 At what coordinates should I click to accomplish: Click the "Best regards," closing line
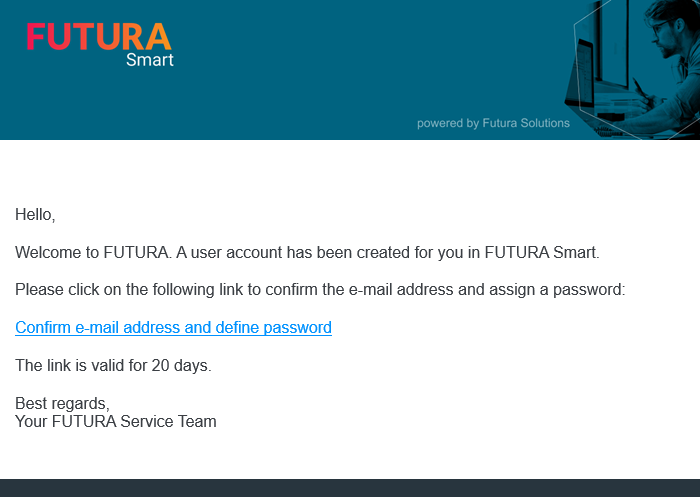coord(62,403)
